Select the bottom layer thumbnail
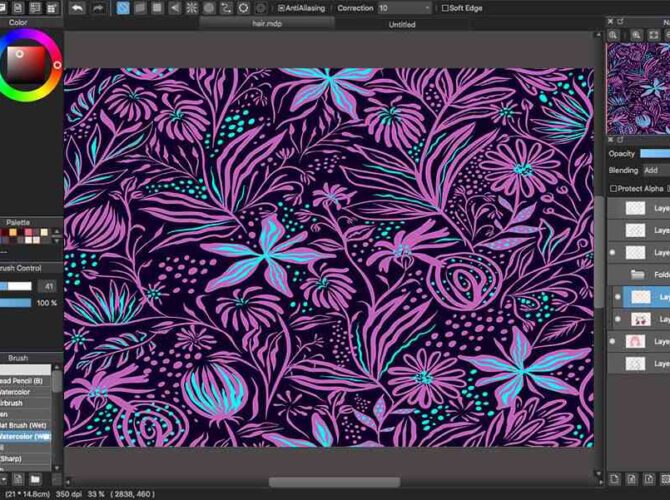670x500 pixels. tap(635, 364)
